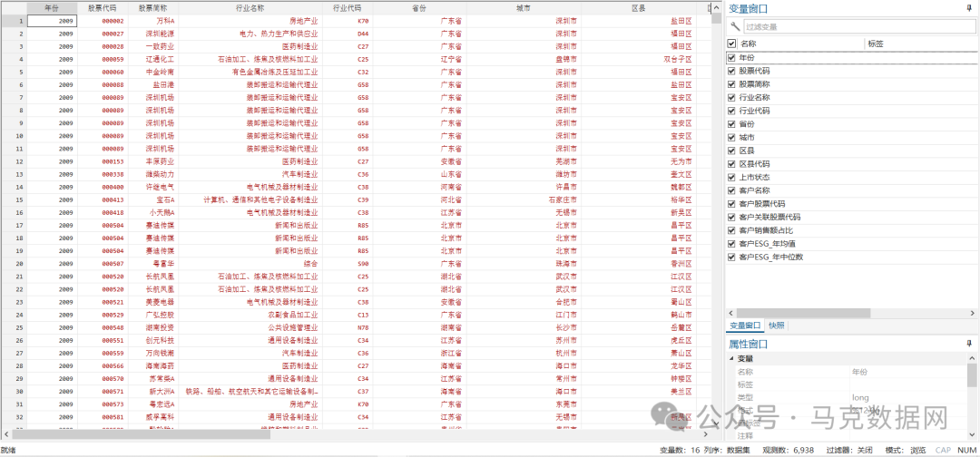Uncheck the 股票代码 variable checkbox

(732, 71)
